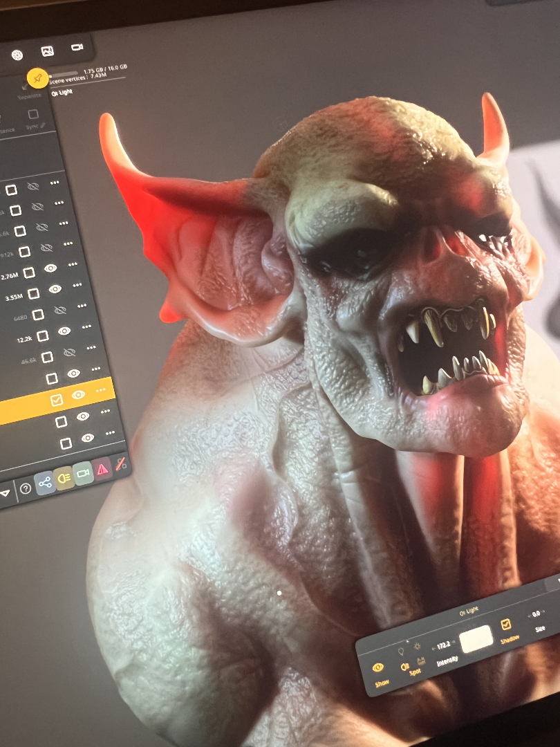Screen dimensions: 560x747
Task: Open the highlighted yellow row's three-dot menu
Action: [100, 390]
